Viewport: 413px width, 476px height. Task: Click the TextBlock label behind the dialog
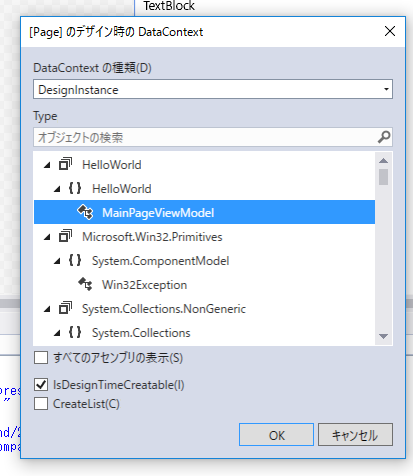pos(169,6)
